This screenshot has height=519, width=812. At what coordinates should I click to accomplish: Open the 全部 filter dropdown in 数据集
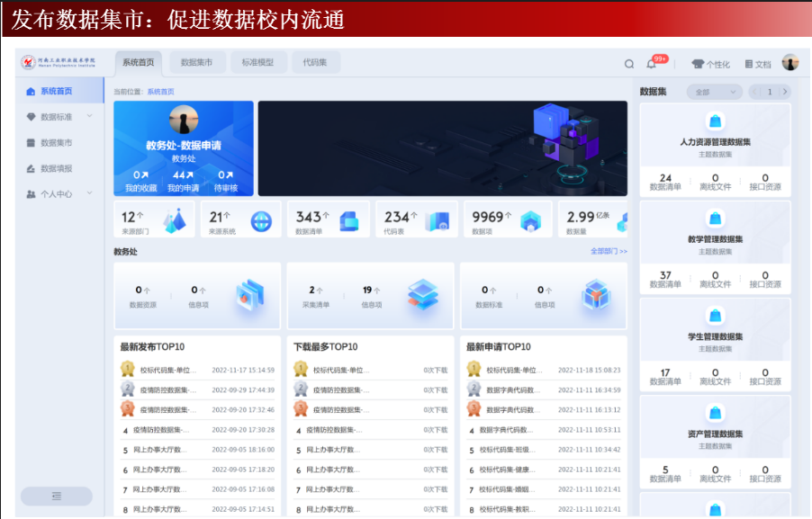click(x=714, y=92)
